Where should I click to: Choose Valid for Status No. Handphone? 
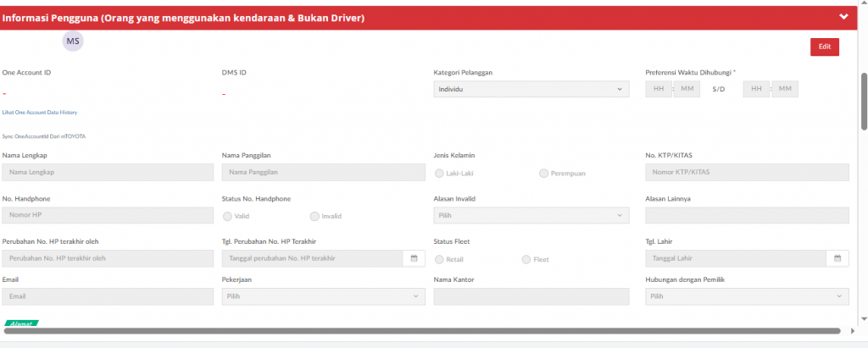click(x=227, y=216)
